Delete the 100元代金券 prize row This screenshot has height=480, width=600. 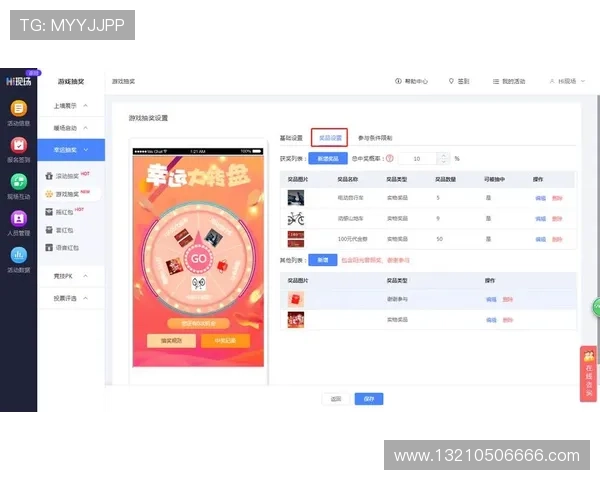(x=557, y=239)
